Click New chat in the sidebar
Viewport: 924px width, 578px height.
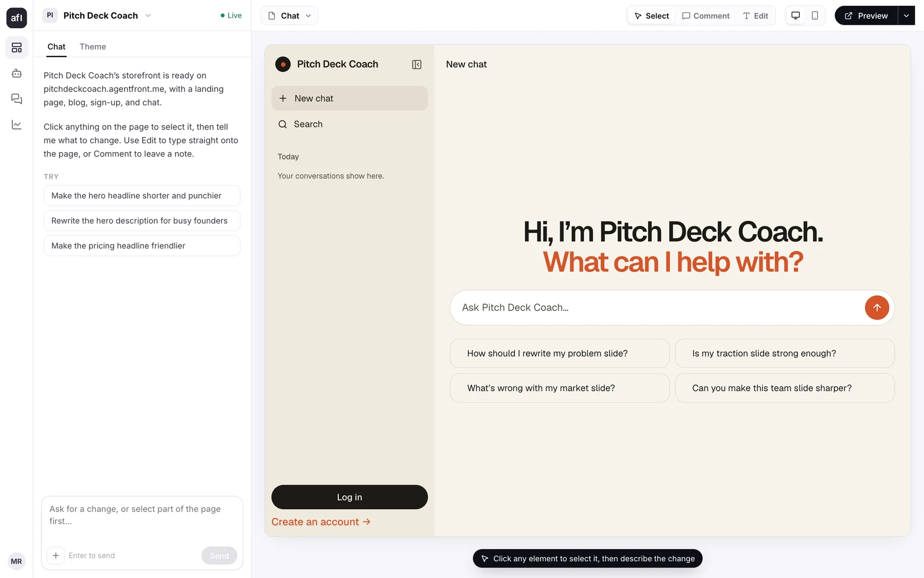coord(349,98)
